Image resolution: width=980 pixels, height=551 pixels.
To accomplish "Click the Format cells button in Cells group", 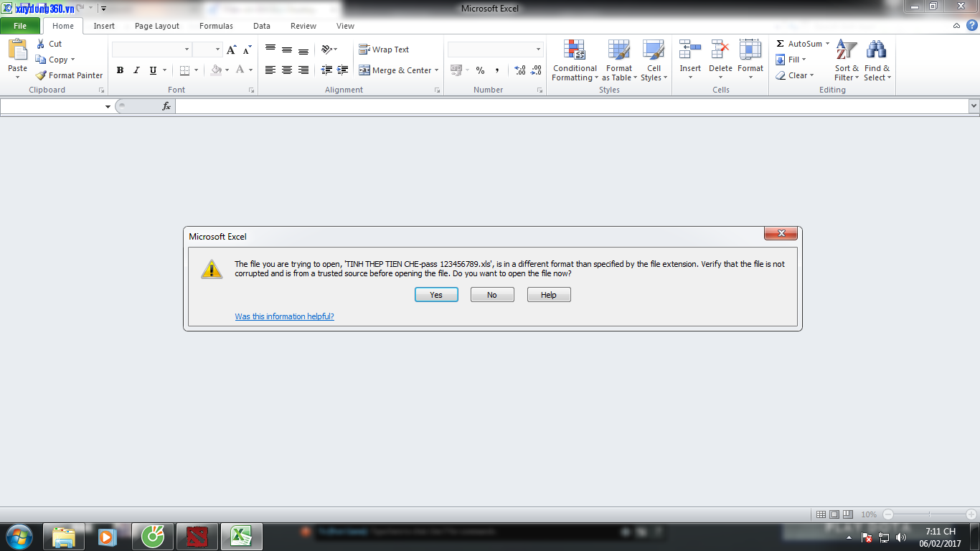I will coord(750,61).
